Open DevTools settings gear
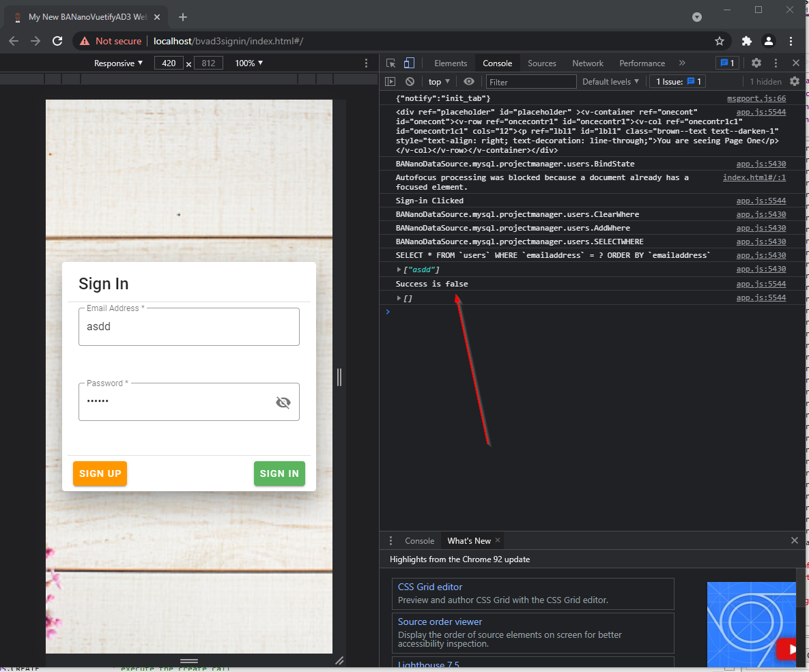This screenshot has height=672, width=809. (756, 63)
